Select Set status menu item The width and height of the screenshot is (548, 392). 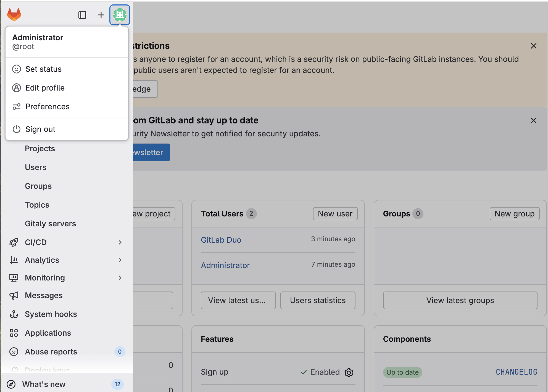click(x=67, y=69)
